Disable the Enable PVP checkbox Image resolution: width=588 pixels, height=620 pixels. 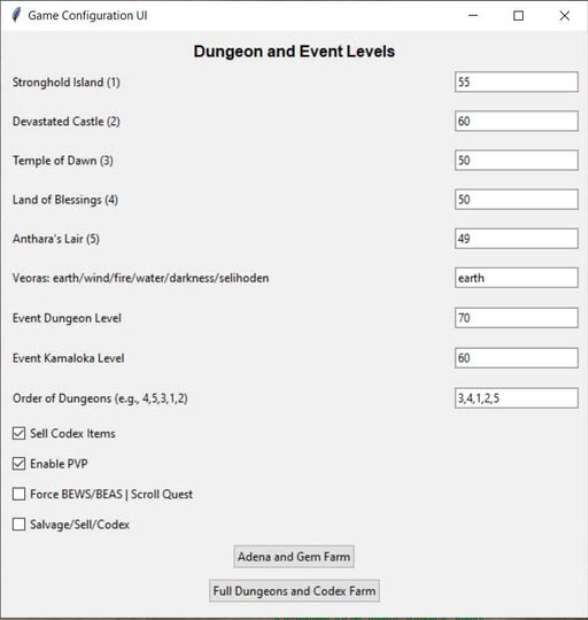(x=19, y=463)
